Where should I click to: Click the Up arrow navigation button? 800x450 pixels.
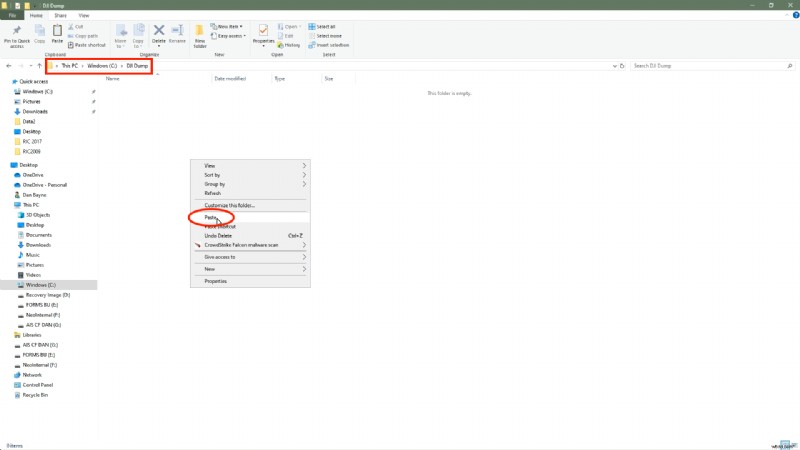click(x=39, y=65)
